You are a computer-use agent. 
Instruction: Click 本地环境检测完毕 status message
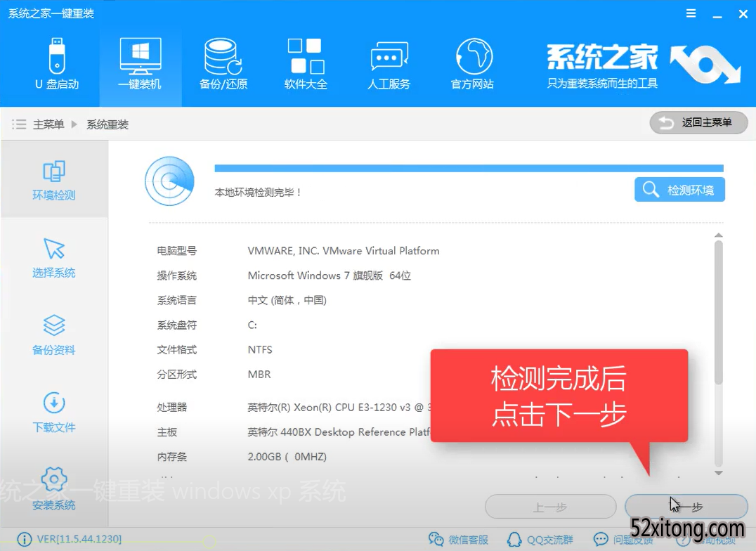click(258, 193)
